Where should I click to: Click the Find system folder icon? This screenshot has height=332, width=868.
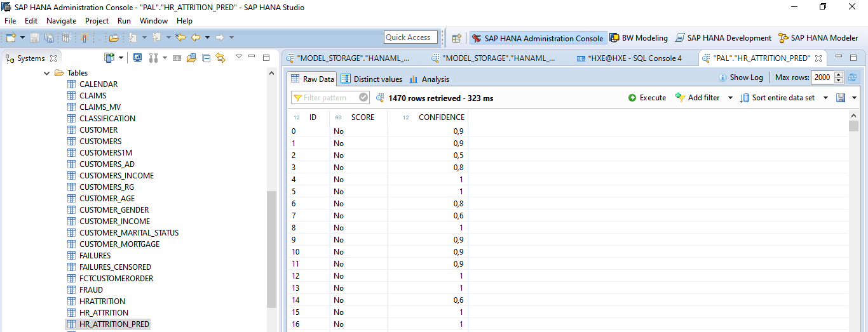click(192, 58)
